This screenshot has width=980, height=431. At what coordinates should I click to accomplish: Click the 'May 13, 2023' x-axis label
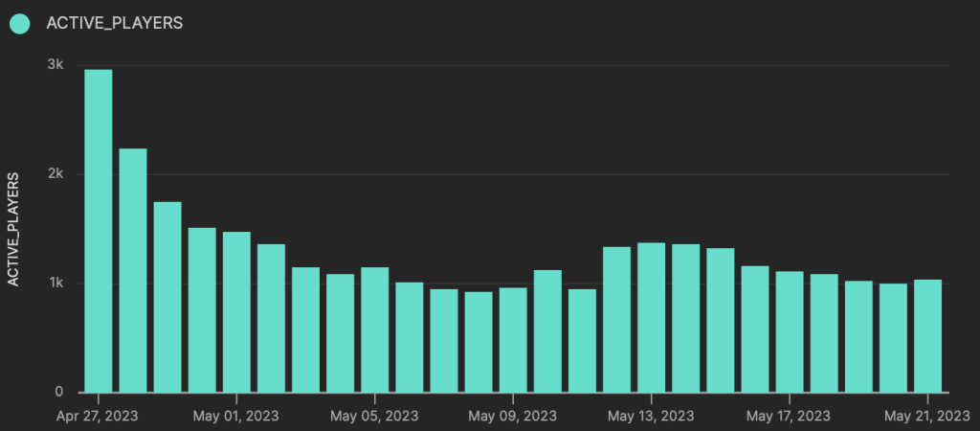(x=651, y=416)
